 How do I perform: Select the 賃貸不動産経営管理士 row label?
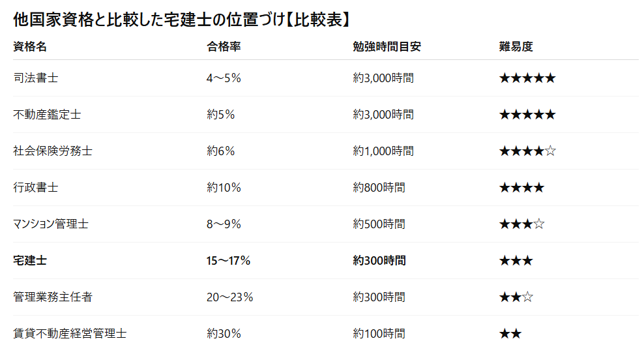click(69, 334)
